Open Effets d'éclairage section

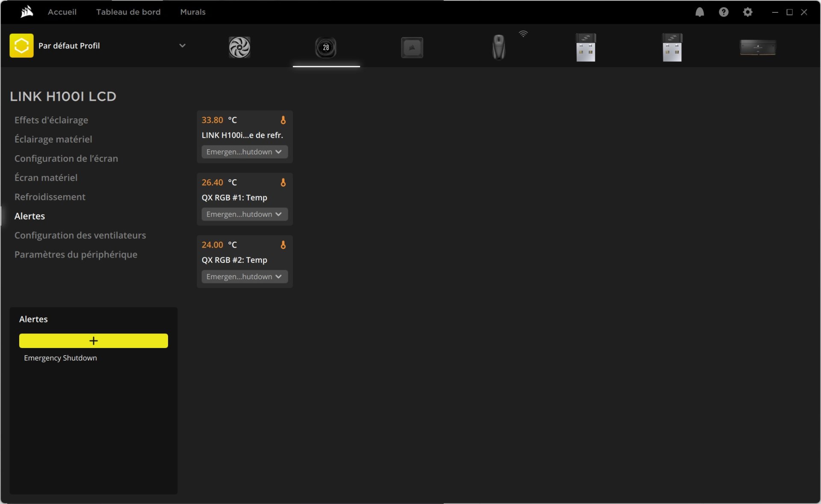point(51,120)
